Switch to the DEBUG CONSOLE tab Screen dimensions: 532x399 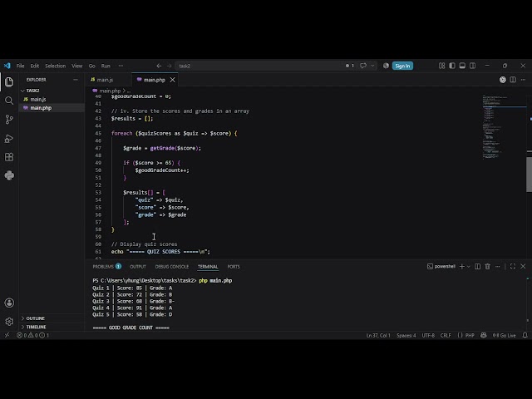[x=172, y=267]
